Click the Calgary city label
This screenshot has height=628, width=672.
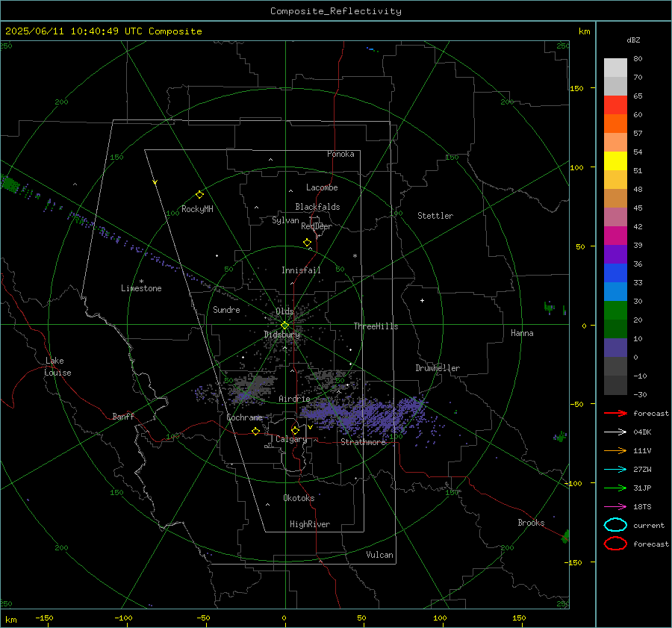point(291,439)
